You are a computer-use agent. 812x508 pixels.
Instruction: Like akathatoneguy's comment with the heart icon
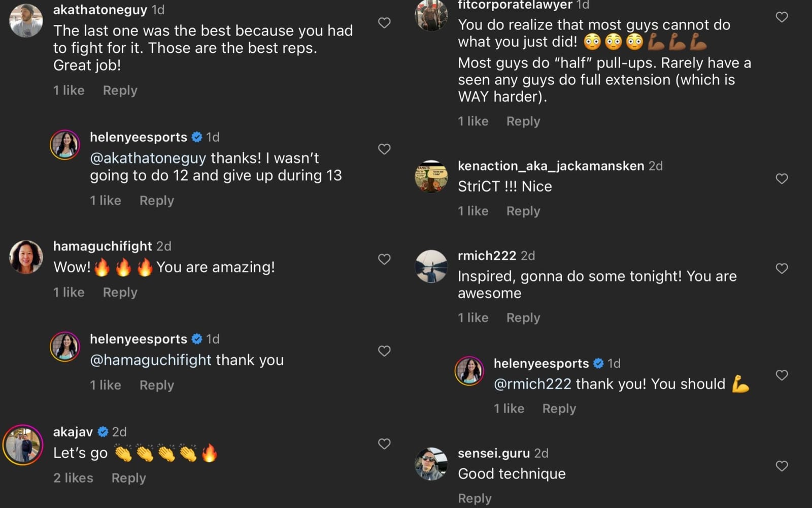pos(384,22)
